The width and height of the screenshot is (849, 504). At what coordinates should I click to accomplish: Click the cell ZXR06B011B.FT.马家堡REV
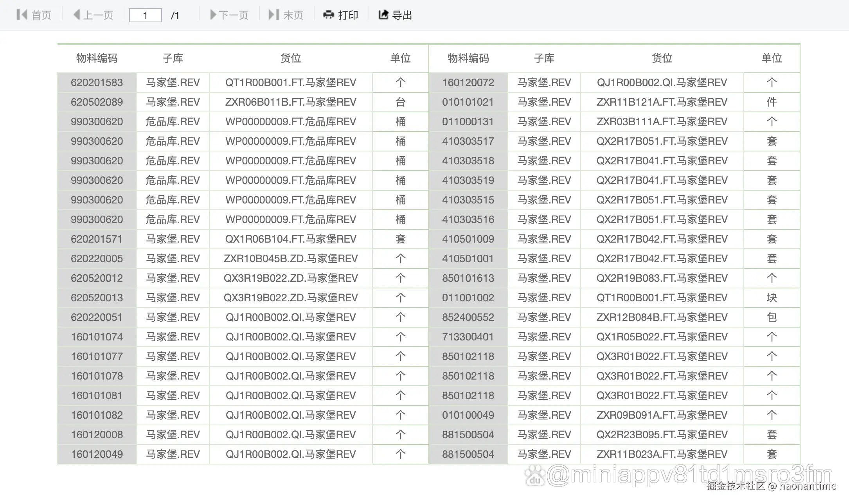point(291,102)
